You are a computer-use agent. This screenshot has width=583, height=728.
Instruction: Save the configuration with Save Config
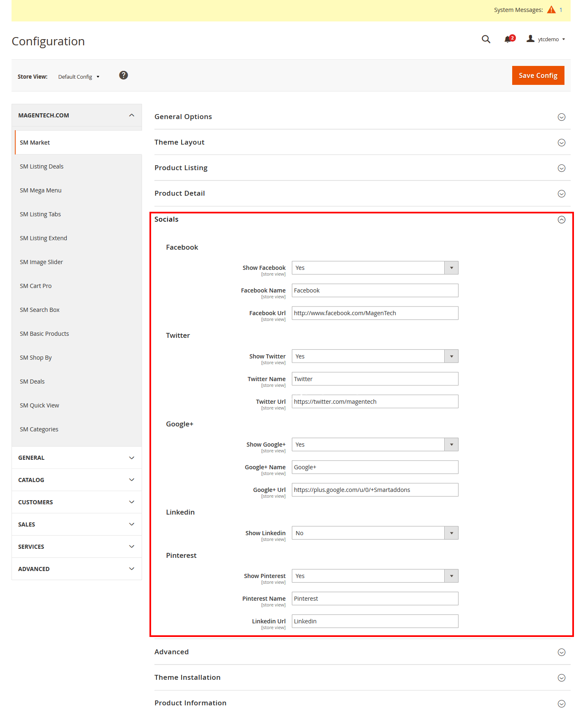click(x=538, y=75)
